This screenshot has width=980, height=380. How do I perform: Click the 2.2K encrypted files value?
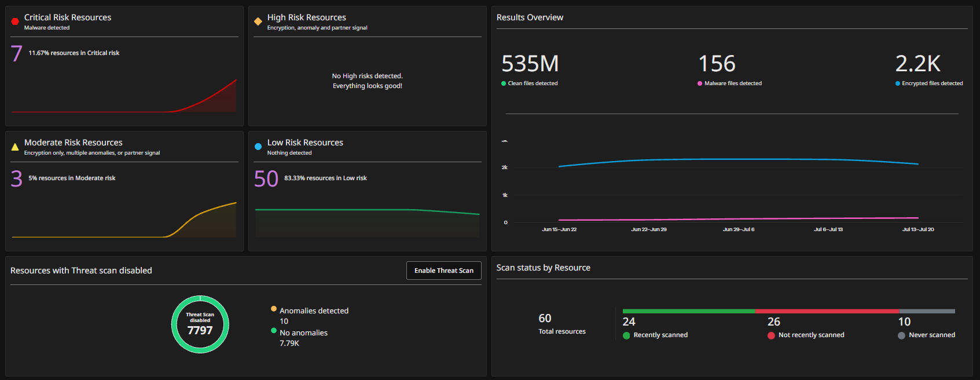click(x=918, y=64)
